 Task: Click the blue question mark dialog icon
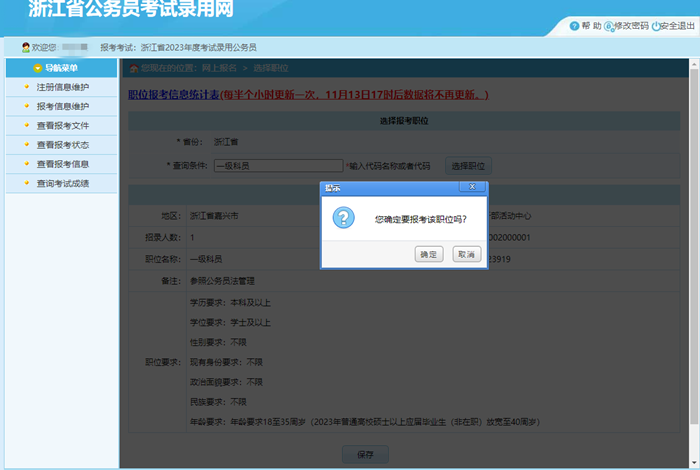coord(343,218)
